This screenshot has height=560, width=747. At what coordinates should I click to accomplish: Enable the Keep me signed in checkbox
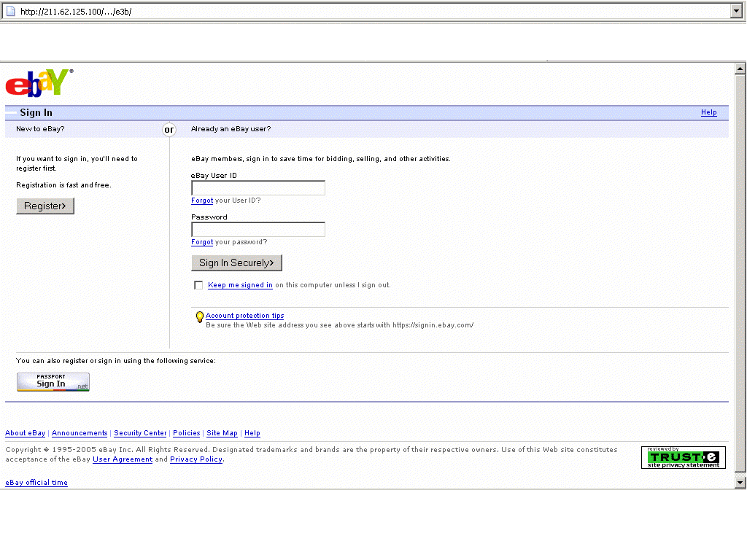pyautogui.click(x=198, y=285)
